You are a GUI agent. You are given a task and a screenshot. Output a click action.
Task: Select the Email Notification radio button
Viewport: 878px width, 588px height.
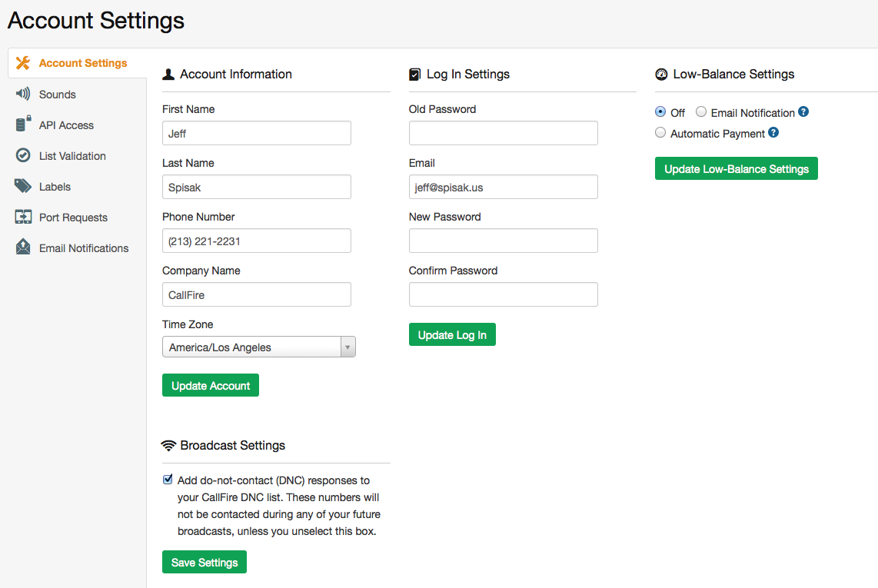click(x=701, y=112)
